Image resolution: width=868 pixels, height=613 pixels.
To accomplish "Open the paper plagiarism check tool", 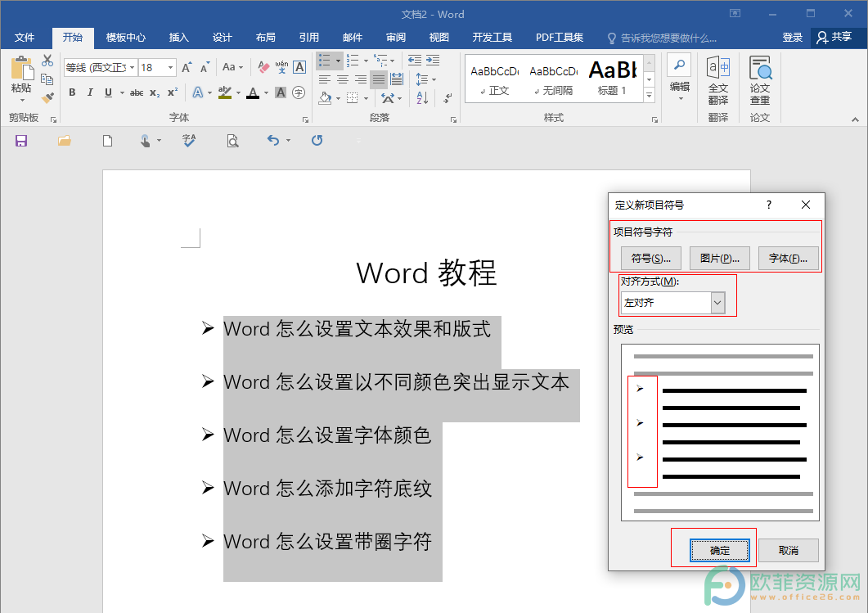I will click(x=759, y=81).
